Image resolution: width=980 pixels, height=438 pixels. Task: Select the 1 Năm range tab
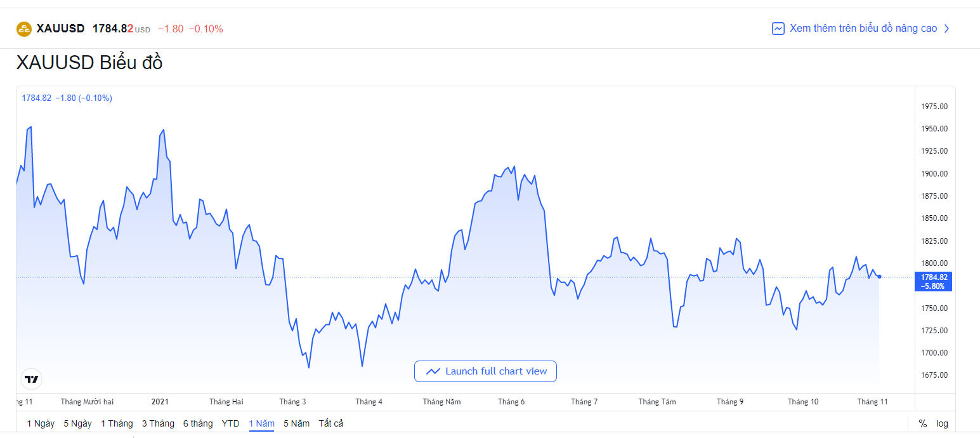[x=261, y=423]
